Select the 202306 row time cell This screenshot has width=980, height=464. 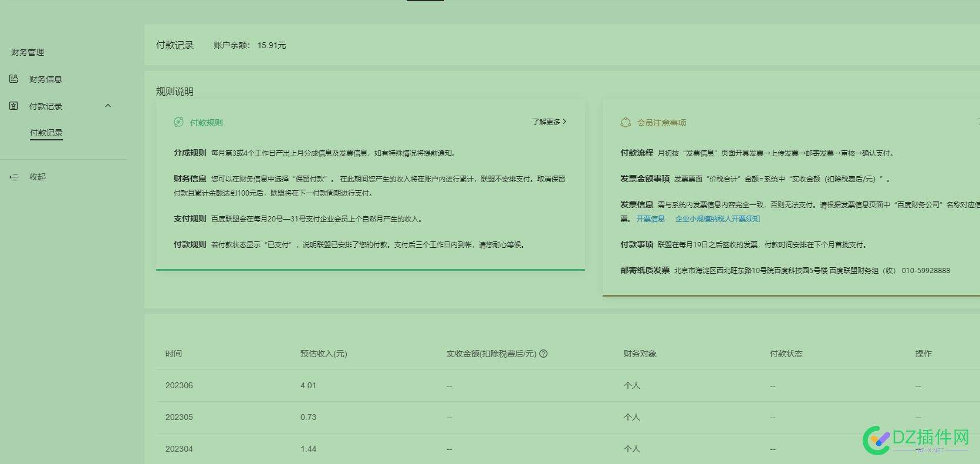pos(179,385)
